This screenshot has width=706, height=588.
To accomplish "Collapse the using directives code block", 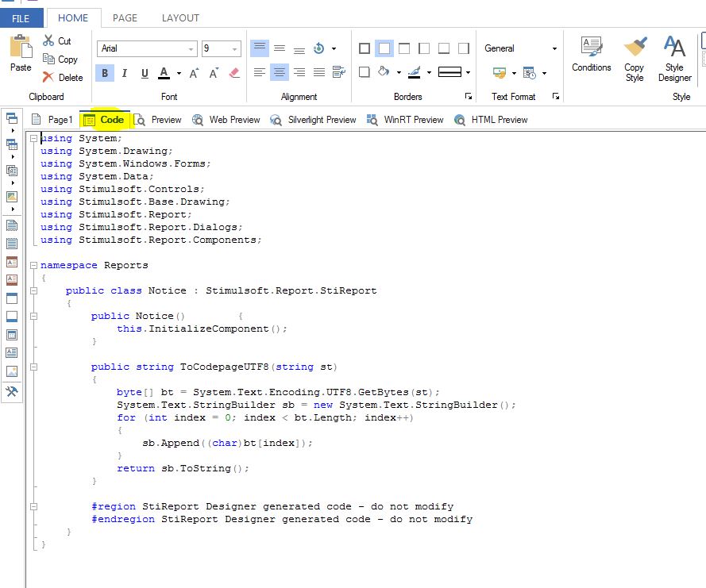I will pos(33,139).
